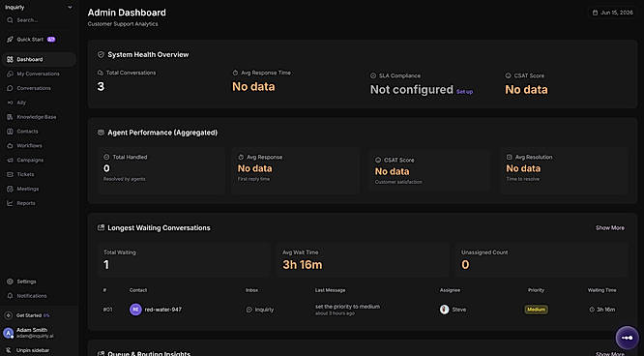
Task: Click the Total Conversations icon
Action: point(101,73)
